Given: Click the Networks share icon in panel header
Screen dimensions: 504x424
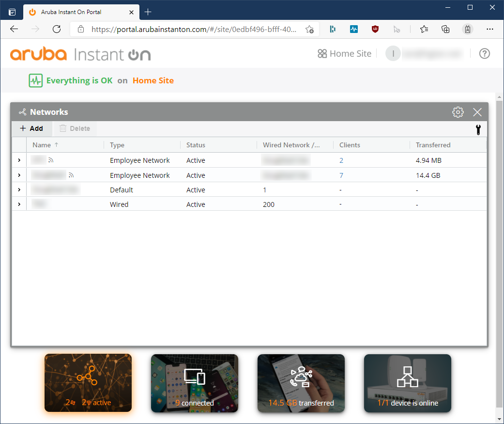Looking at the screenshot, I should point(22,112).
